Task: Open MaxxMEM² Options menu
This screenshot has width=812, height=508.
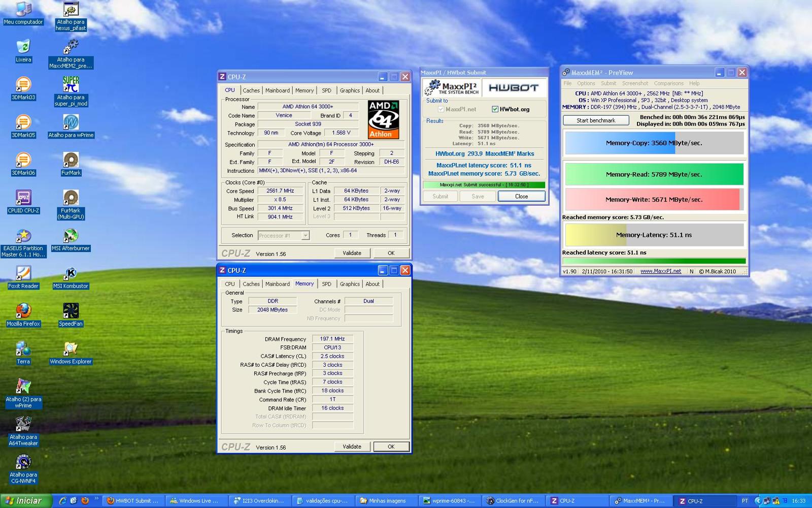Action: (586, 83)
